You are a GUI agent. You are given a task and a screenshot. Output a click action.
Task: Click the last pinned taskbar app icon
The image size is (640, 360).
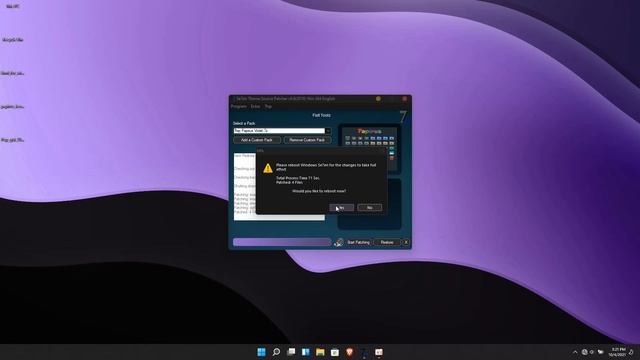click(379, 352)
